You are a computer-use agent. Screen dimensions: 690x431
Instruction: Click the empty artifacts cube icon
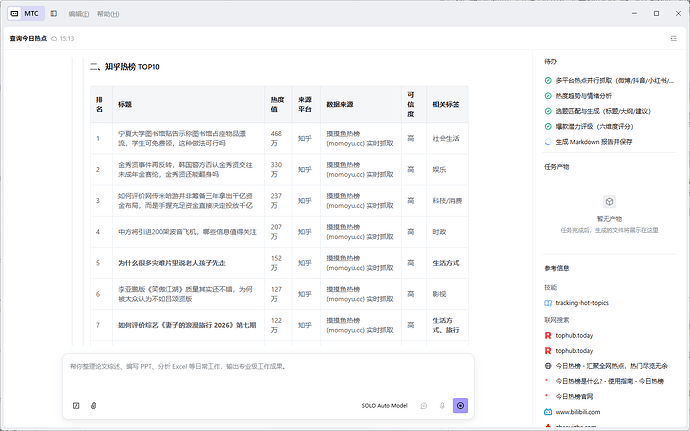(609, 202)
